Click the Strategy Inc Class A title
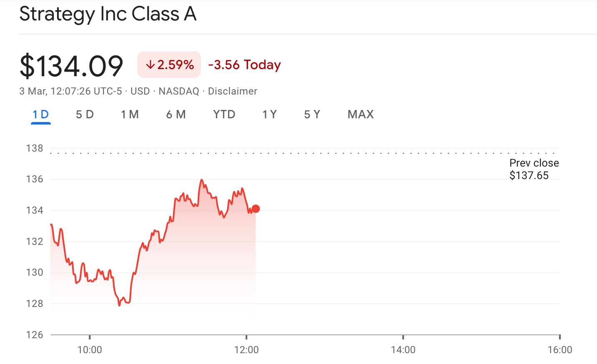This screenshot has height=364, width=597. point(108,14)
